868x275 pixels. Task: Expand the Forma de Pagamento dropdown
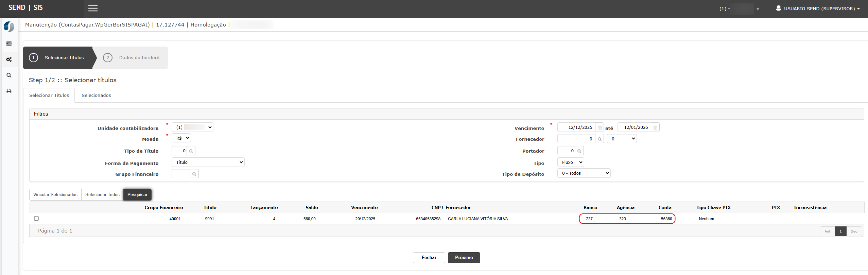click(208, 162)
